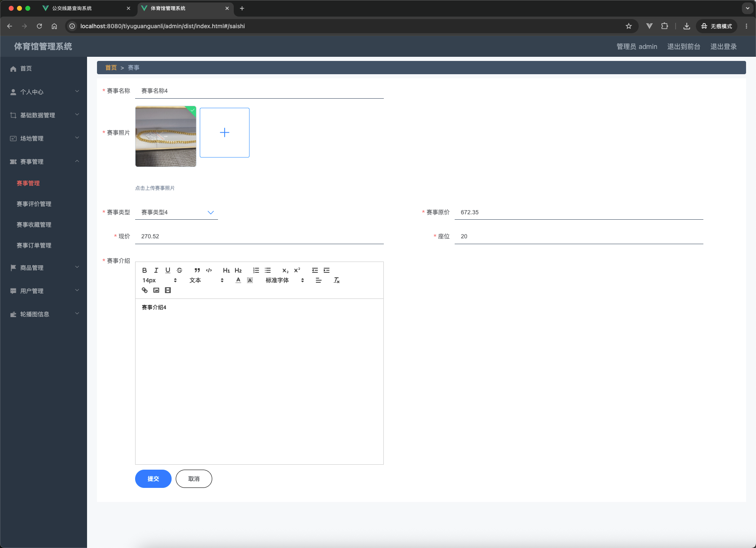Image resolution: width=756 pixels, height=548 pixels.
Task: Open the browser extensions puzzle icon
Action: 664,26
